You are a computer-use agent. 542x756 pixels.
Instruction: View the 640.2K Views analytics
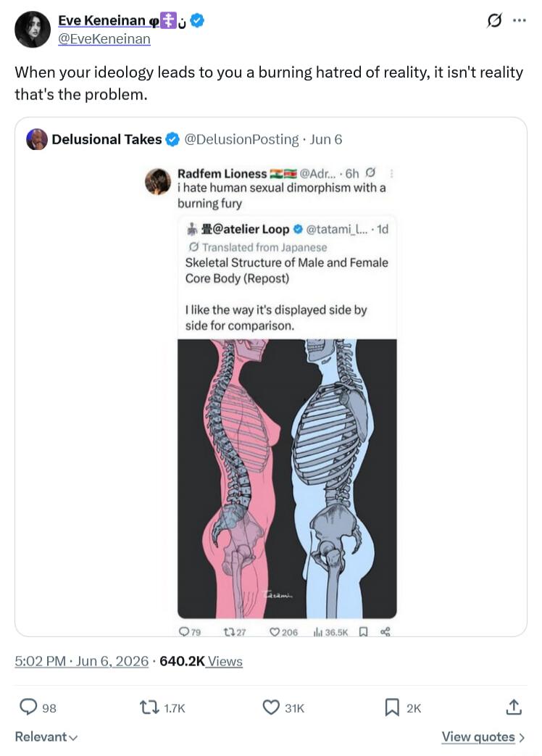[x=201, y=660]
